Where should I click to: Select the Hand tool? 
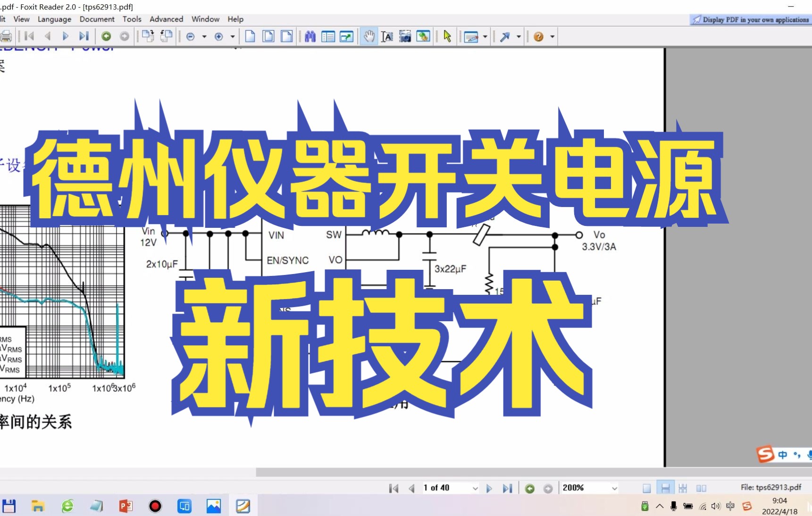[x=369, y=36]
